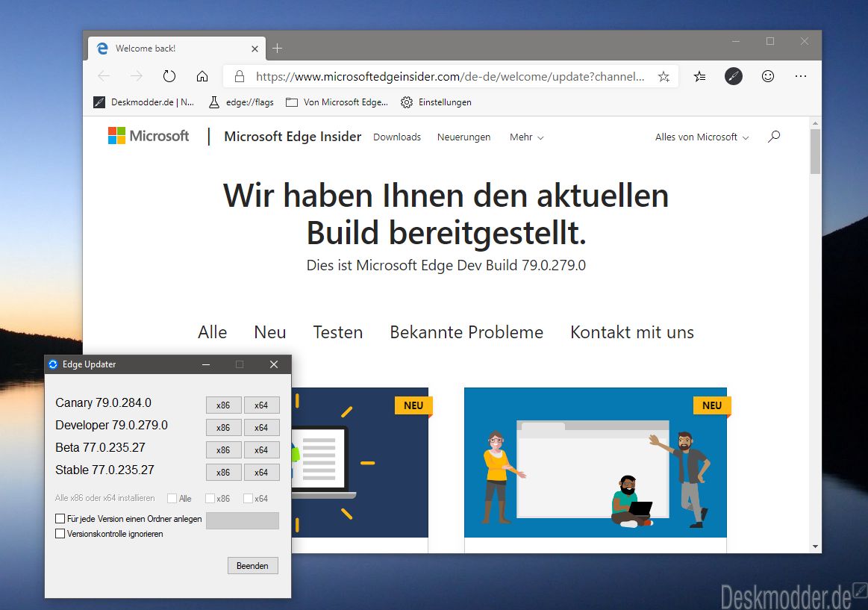
Task: Open the card with people illustration
Action: (x=595, y=462)
